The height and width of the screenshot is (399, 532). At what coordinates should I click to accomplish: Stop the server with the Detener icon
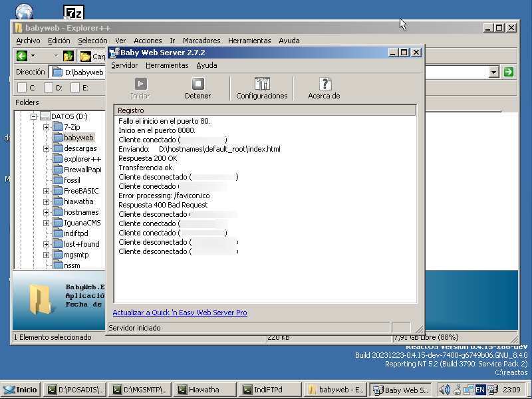pyautogui.click(x=198, y=84)
